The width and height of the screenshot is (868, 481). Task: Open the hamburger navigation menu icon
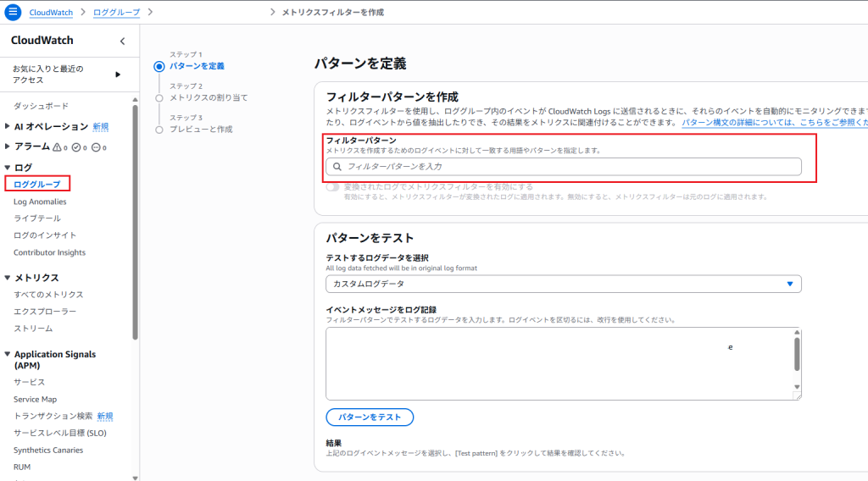point(13,12)
